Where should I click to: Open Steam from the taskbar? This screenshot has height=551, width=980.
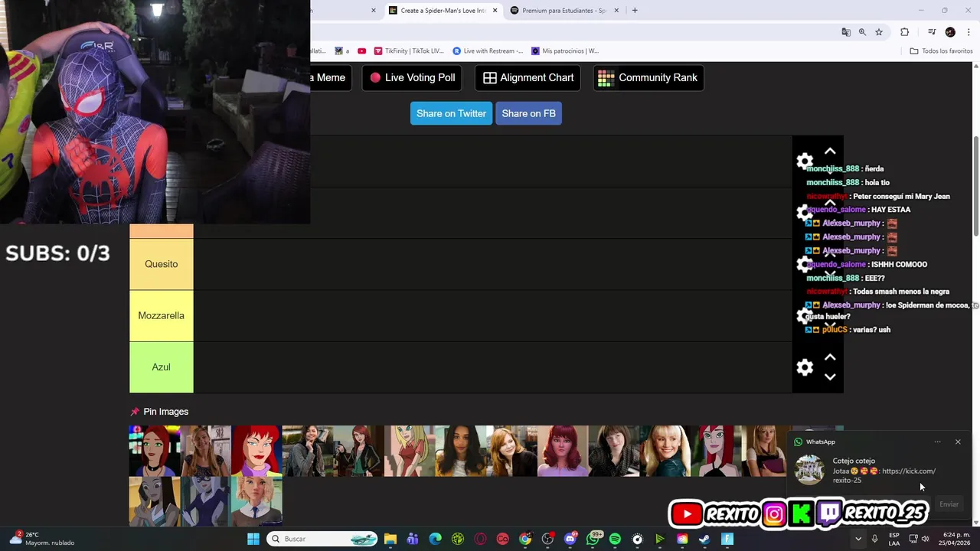(x=704, y=539)
